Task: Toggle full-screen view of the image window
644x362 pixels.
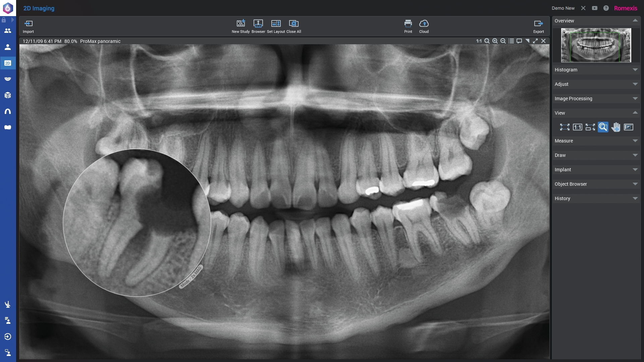Action: [x=535, y=41]
